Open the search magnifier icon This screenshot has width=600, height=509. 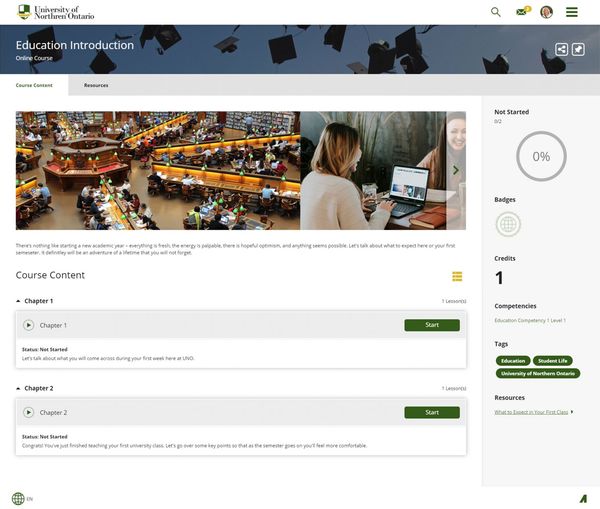(x=496, y=12)
